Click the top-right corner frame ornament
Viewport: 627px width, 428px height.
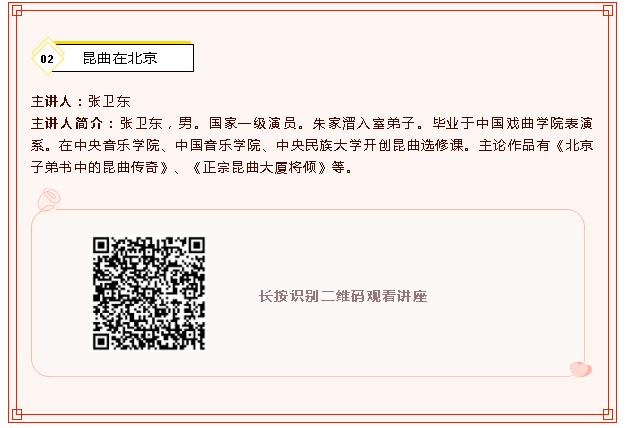(608, 11)
